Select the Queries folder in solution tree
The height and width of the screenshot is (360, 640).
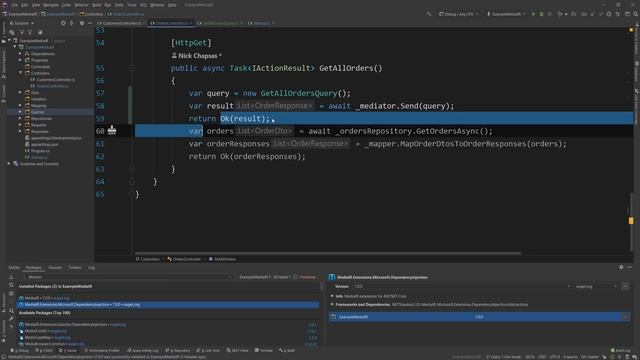(x=51, y=112)
